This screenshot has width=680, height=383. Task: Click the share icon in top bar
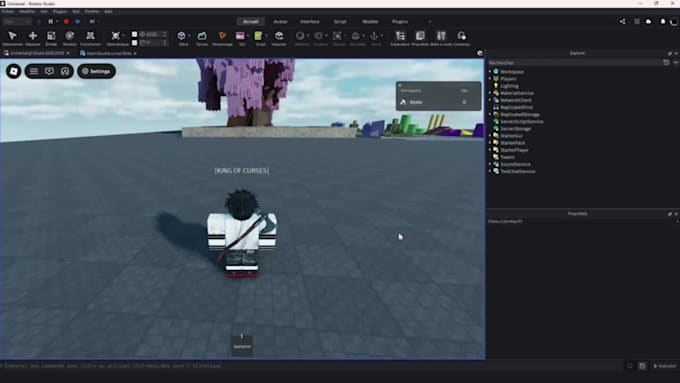622,21
